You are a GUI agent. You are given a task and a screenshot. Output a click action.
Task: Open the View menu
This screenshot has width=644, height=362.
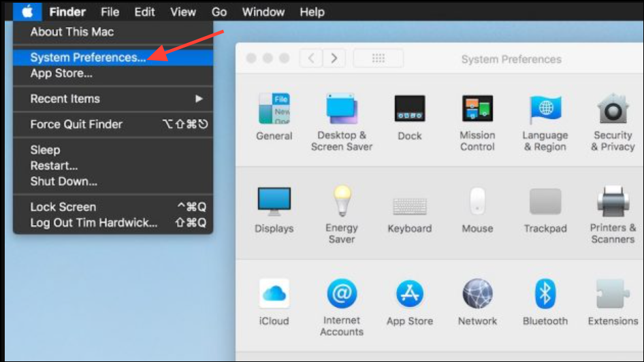coord(183,12)
